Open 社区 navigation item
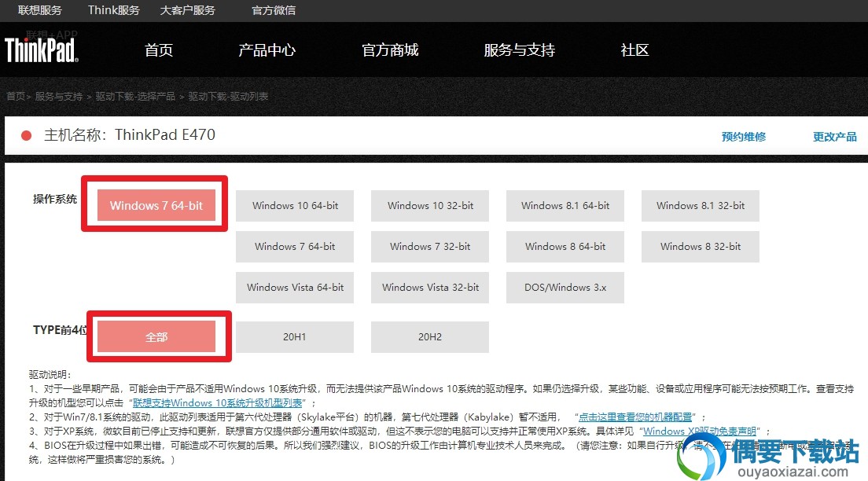 coord(634,50)
